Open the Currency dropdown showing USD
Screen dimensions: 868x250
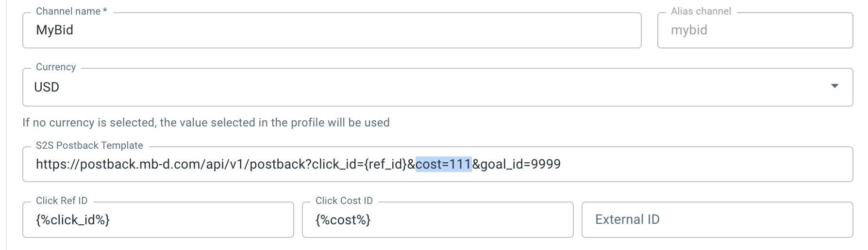(x=427, y=87)
